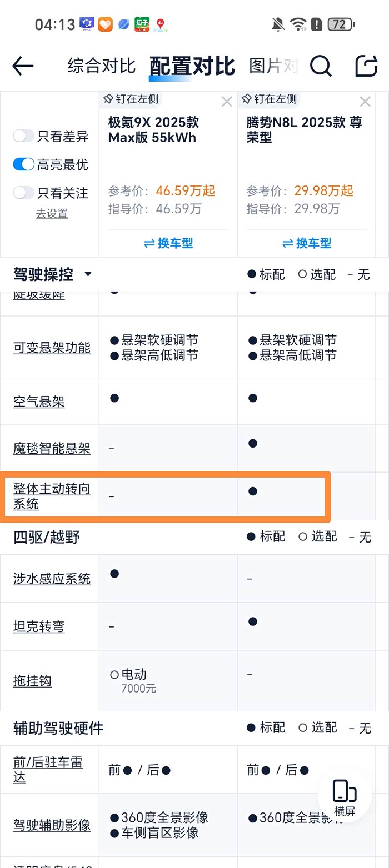The height and width of the screenshot is (868, 389).
Task: Open the 瓜子 notification in status bar
Action: pos(142,24)
